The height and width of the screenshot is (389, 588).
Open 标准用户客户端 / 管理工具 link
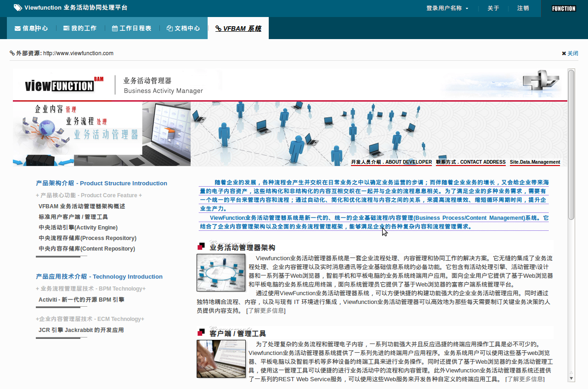tap(73, 217)
